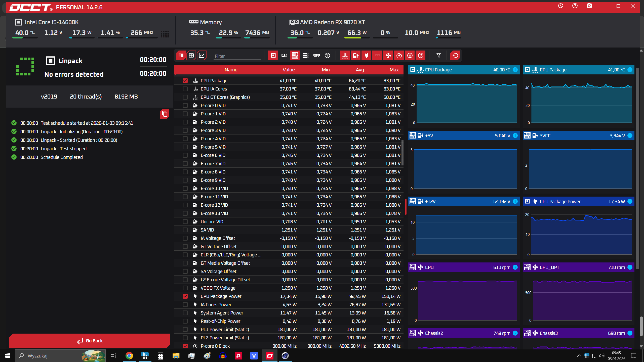Screen dimensions: 644x362
Task: Switch to the graph-only view mode
Action: pos(202,56)
